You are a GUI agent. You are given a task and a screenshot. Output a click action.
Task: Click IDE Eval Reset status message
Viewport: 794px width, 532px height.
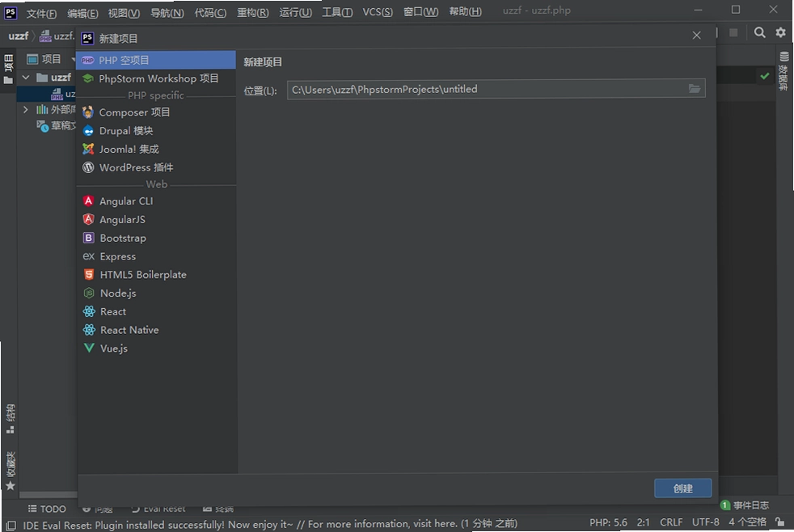(x=270, y=525)
